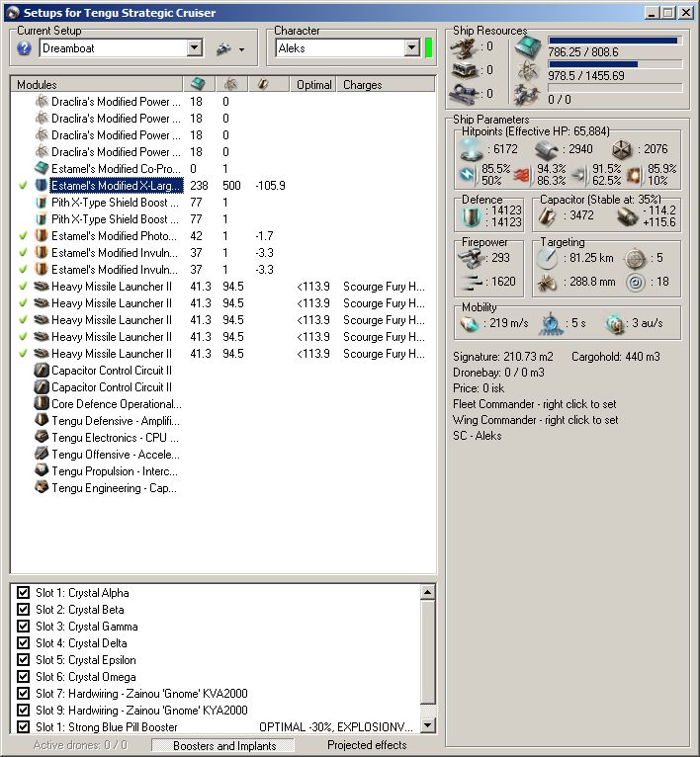Screen dimensions: 700x757
Task: Click the SC - Aleks line
Action: click(x=478, y=436)
